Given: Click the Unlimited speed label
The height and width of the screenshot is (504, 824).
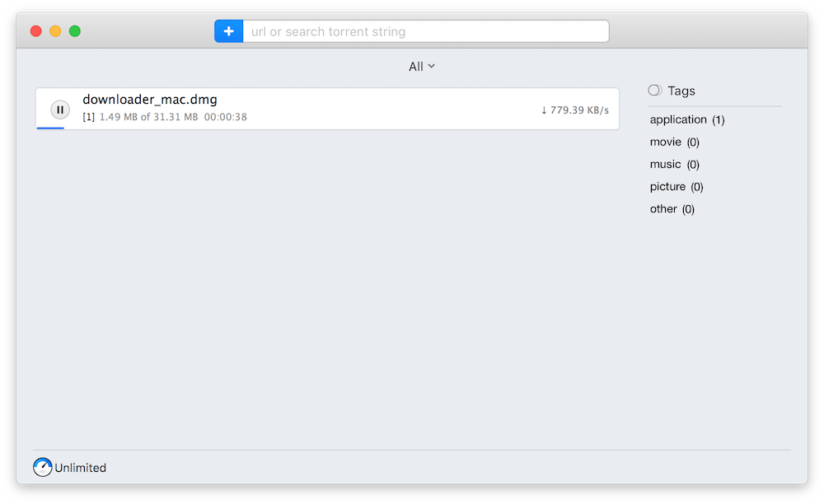Looking at the screenshot, I should click(x=81, y=468).
